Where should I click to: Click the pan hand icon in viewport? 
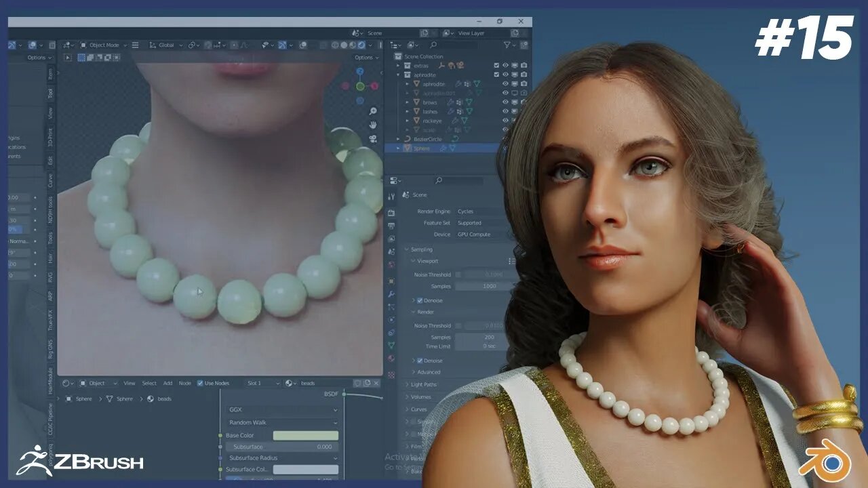373,125
